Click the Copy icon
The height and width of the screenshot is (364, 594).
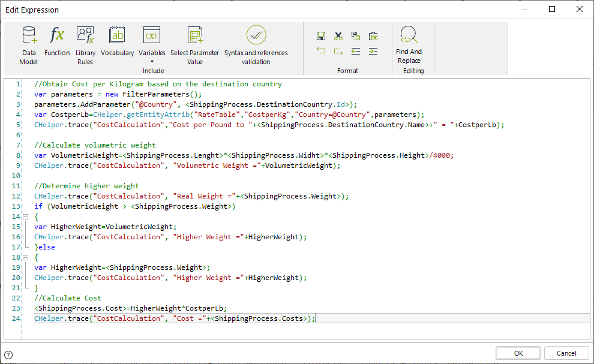(x=356, y=36)
